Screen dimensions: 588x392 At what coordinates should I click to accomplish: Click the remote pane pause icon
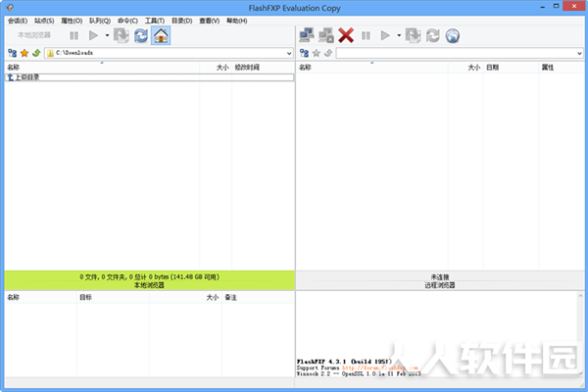(366, 35)
